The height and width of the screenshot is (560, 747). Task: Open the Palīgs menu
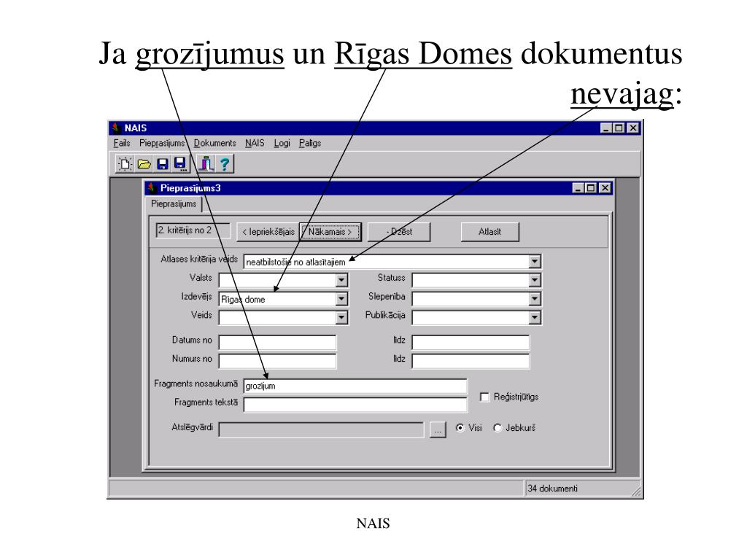[x=309, y=143]
